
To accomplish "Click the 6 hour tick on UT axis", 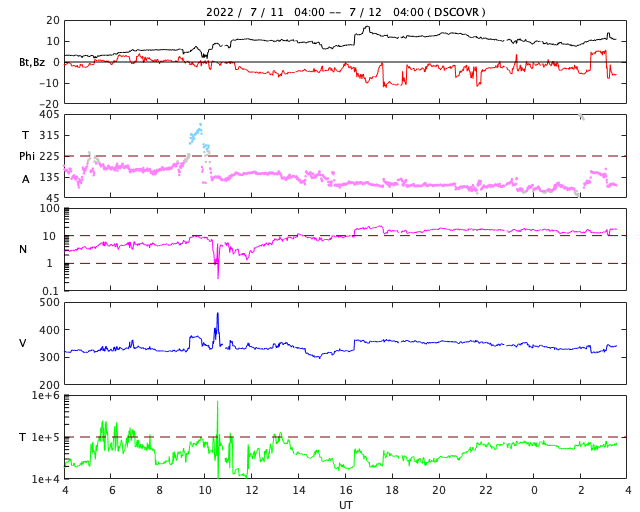I will tap(112, 490).
